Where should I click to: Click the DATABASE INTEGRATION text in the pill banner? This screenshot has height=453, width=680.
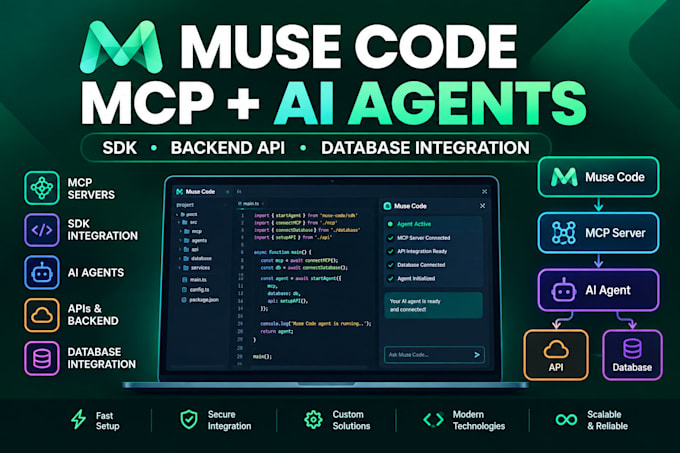pyautogui.click(x=425, y=148)
